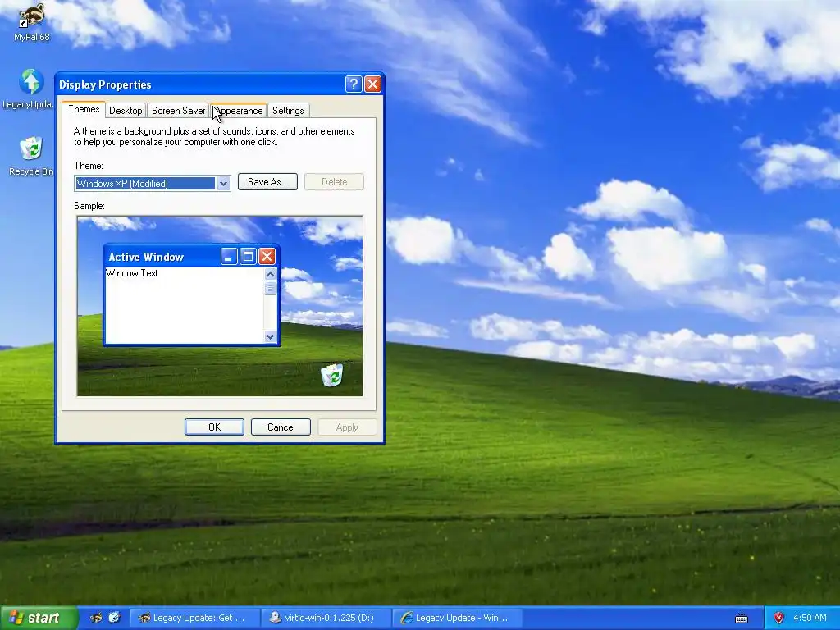The width and height of the screenshot is (840, 630).
Task: Open the Screen Saver tab
Action: coord(178,111)
